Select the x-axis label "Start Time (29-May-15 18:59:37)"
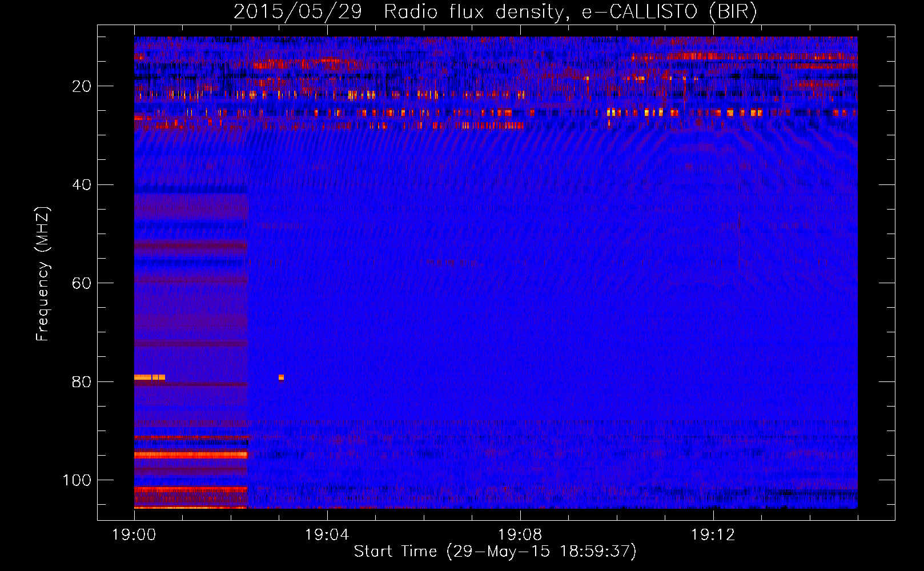This screenshot has height=571, width=924. 495,552
